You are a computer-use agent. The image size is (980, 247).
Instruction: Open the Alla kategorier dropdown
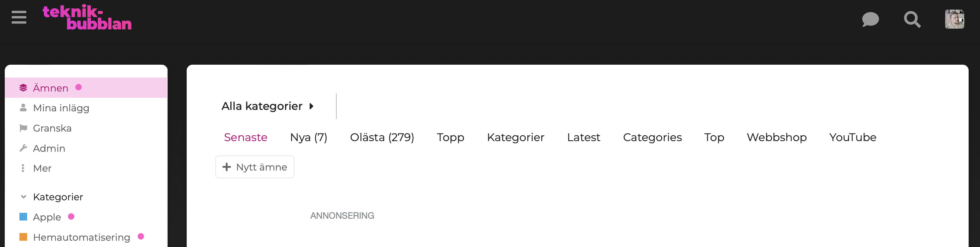(x=268, y=106)
